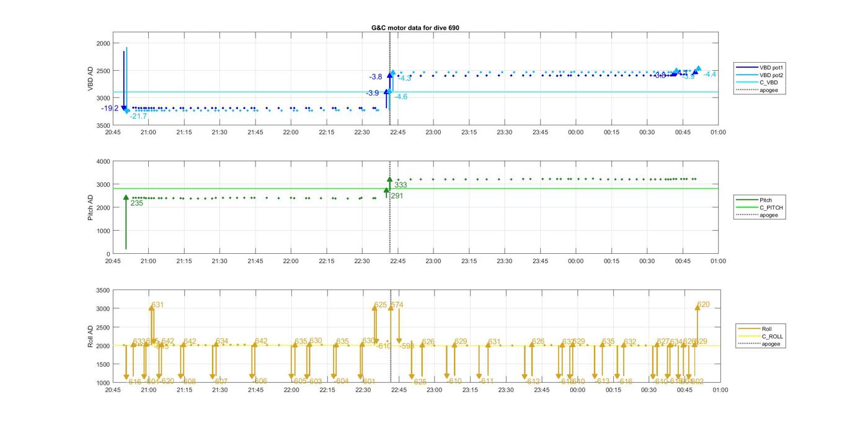Click the 23:00 x-tick under the Pitch plot

click(433, 261)
